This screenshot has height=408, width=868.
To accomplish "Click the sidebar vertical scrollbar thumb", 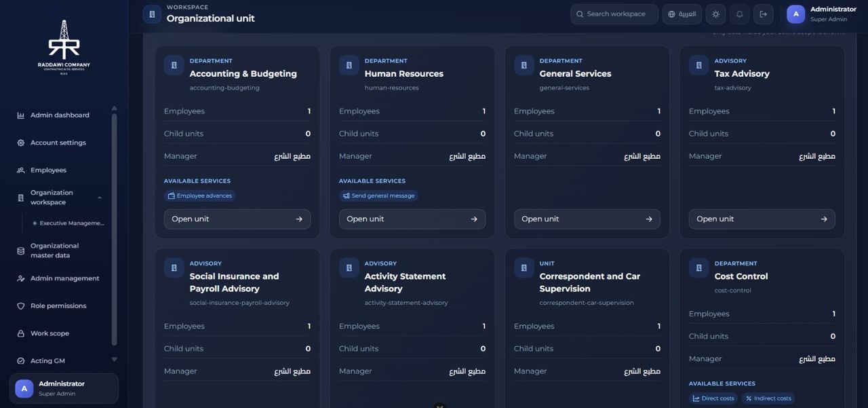I will coord(114,229).
